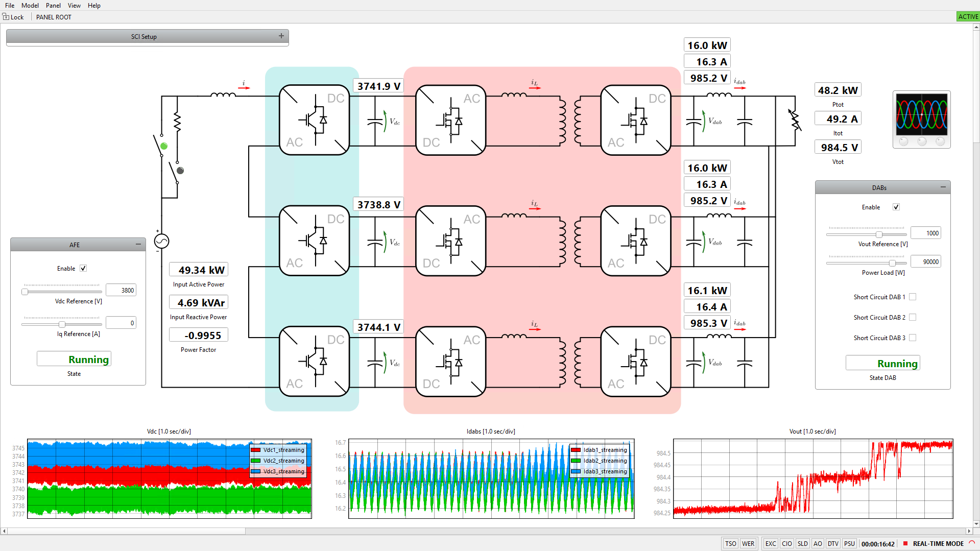Click the TSO status indicator

731,544
